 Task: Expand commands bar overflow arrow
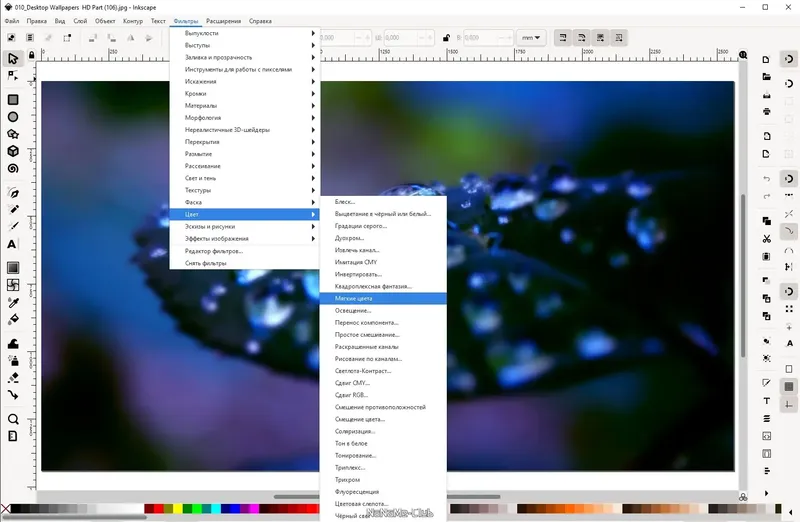coord(766,493)
